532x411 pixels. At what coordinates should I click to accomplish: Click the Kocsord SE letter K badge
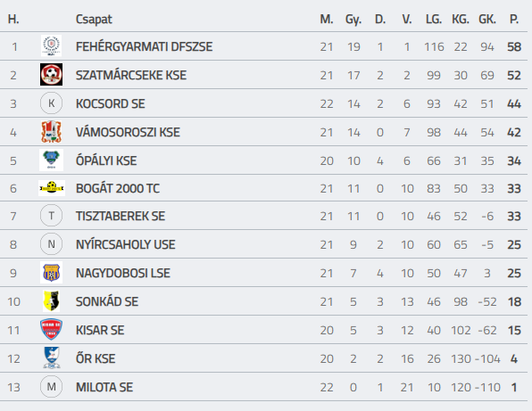pos(51,103)
